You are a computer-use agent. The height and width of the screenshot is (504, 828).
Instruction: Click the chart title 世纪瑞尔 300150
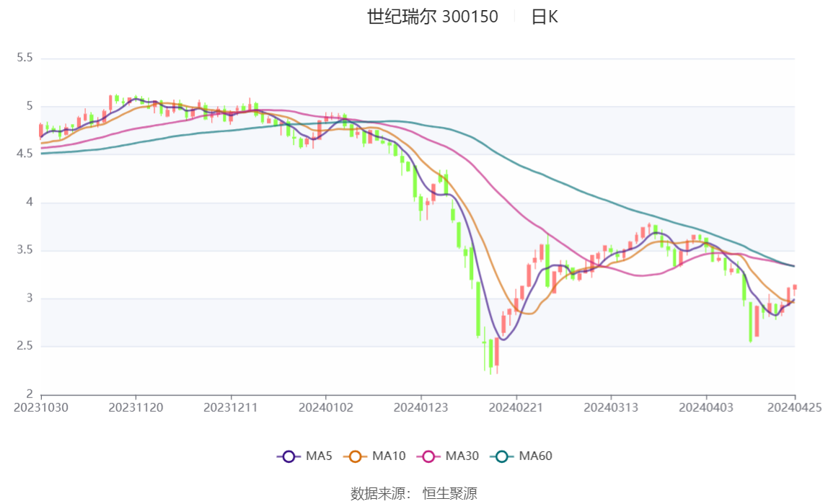432,17
